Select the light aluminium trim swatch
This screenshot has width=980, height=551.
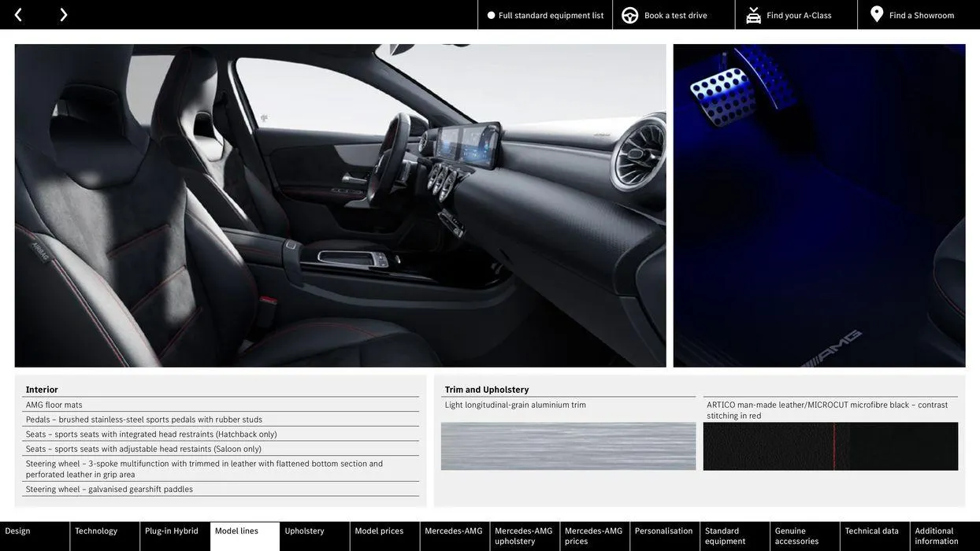pos(568,446)
